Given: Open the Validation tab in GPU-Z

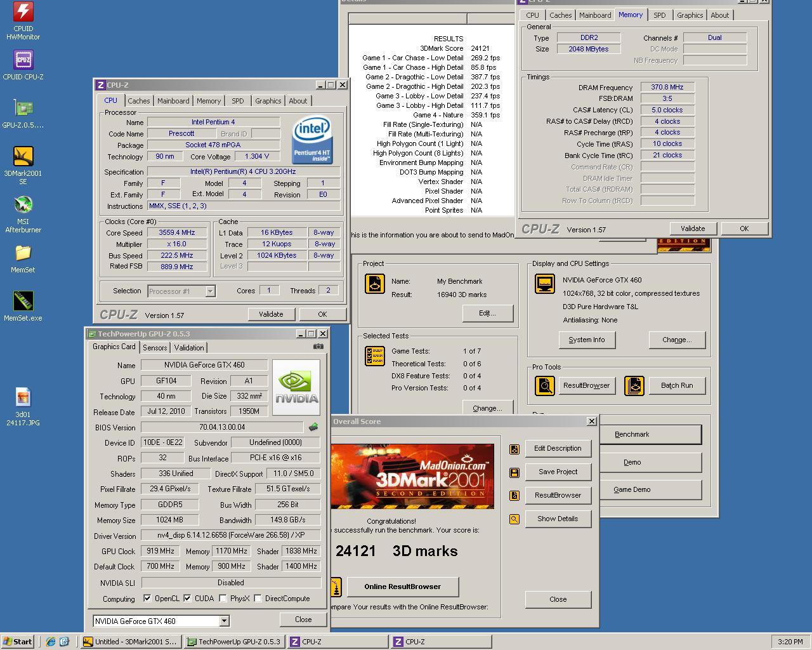Looking at the screenshot, I should coord(189,348).
